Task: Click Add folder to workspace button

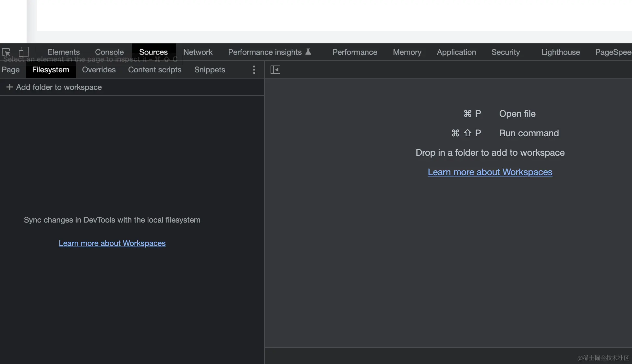Action: (59, 87)
